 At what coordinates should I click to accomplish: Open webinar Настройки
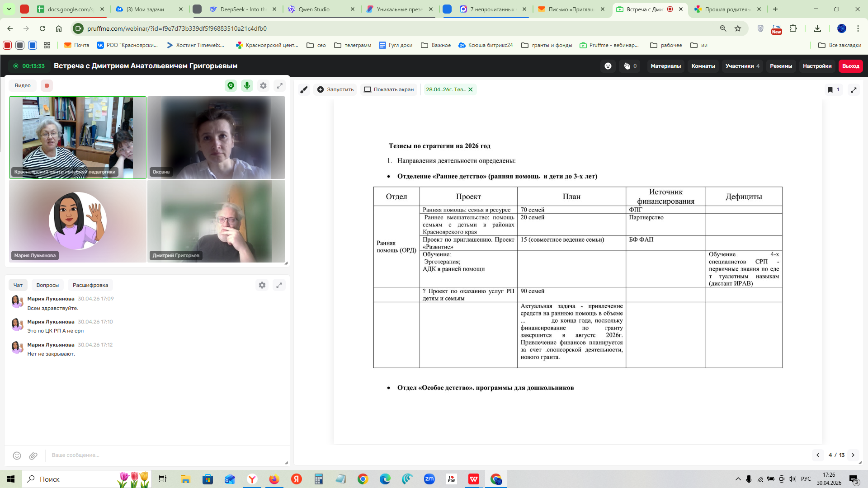click(x=817, y=66)
